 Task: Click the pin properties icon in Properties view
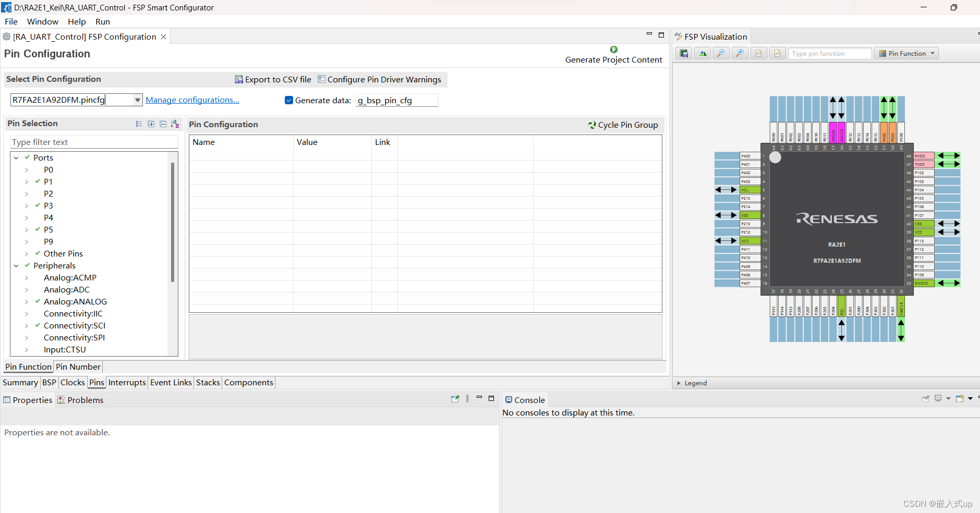tap(455, 399)
